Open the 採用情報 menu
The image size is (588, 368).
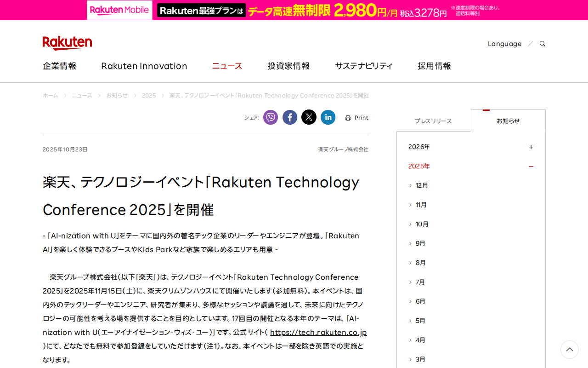coord(435,66)
